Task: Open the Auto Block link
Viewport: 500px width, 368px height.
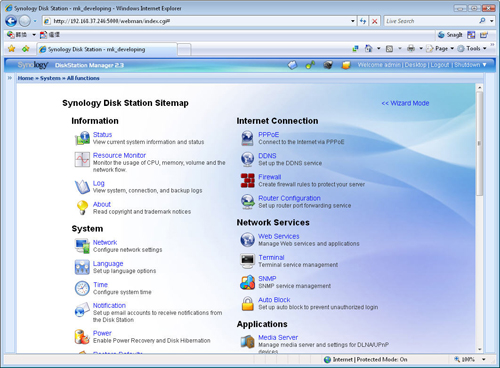Action: click(274, 300)
